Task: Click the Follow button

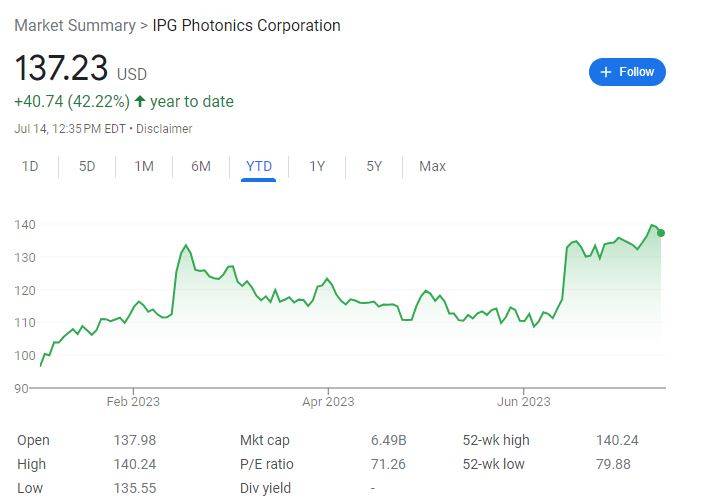Action: tap(627, 72)
